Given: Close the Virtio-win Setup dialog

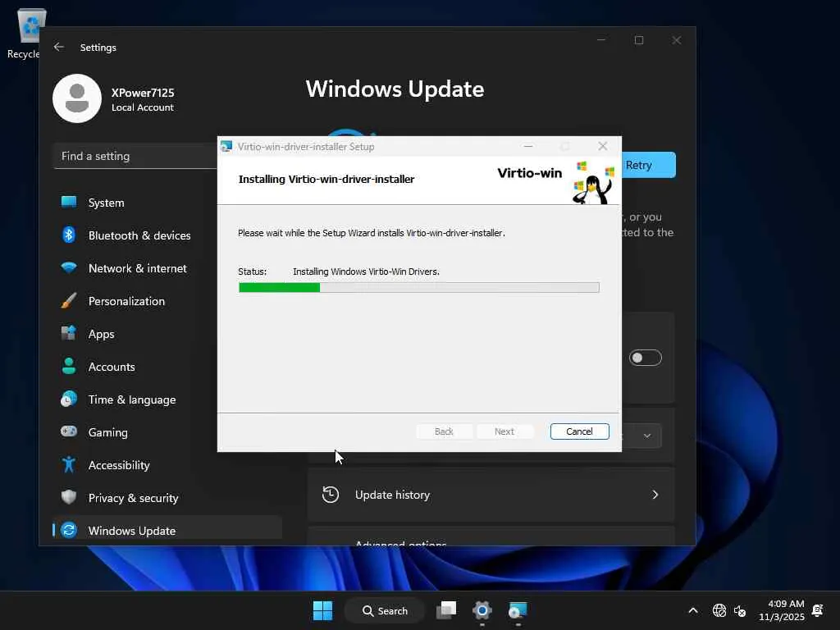Looking at the screenshot, I should click(603, 146).
